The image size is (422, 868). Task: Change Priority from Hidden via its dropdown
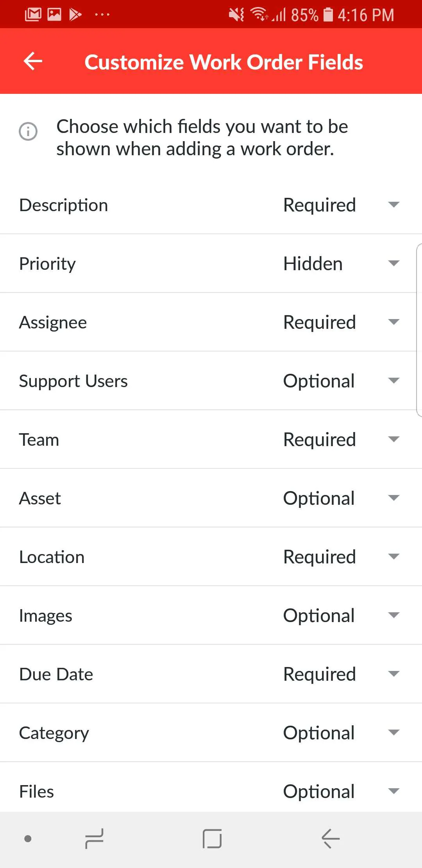point(393,263)
